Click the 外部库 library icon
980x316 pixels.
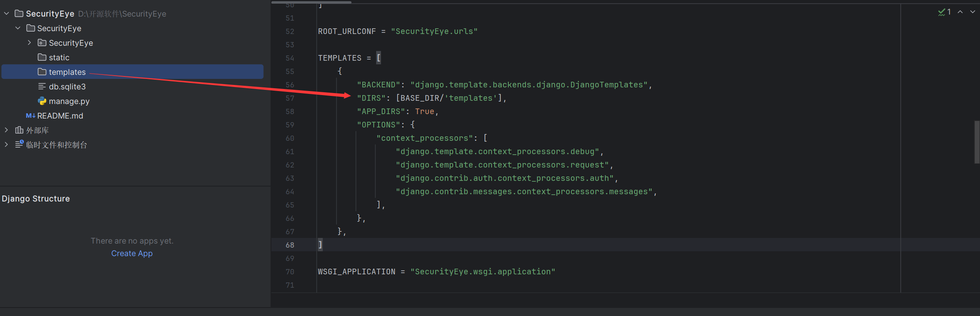(19, 130)
